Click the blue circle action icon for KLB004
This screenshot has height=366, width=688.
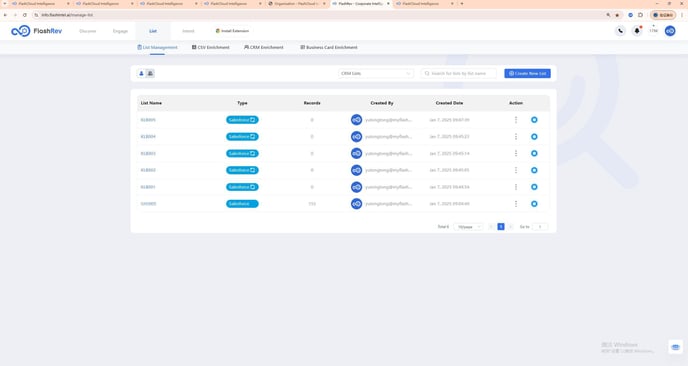tap(534, 136)
